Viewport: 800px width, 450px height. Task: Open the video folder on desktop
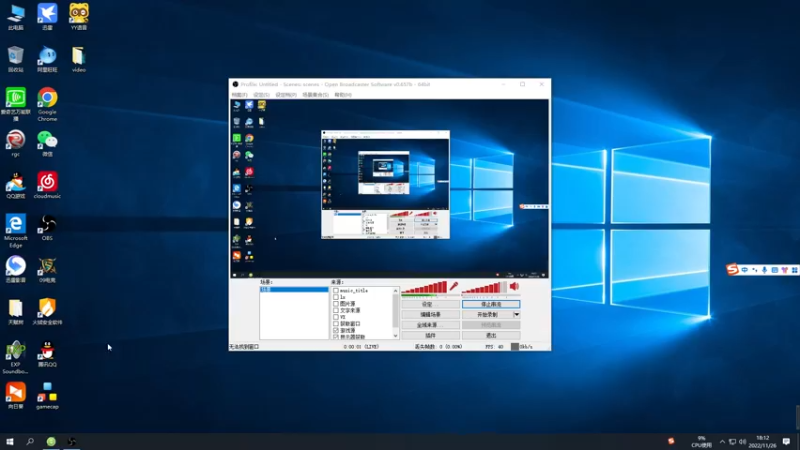tap(79, 59)
